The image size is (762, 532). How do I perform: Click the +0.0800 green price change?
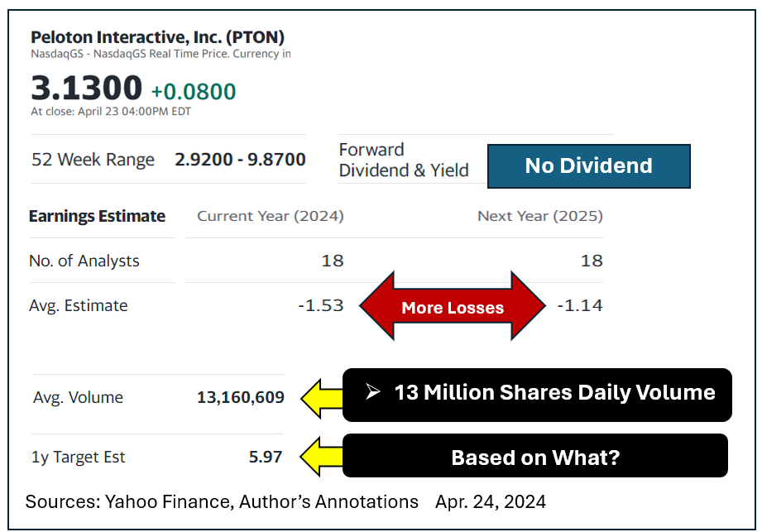tap(194, 91)
